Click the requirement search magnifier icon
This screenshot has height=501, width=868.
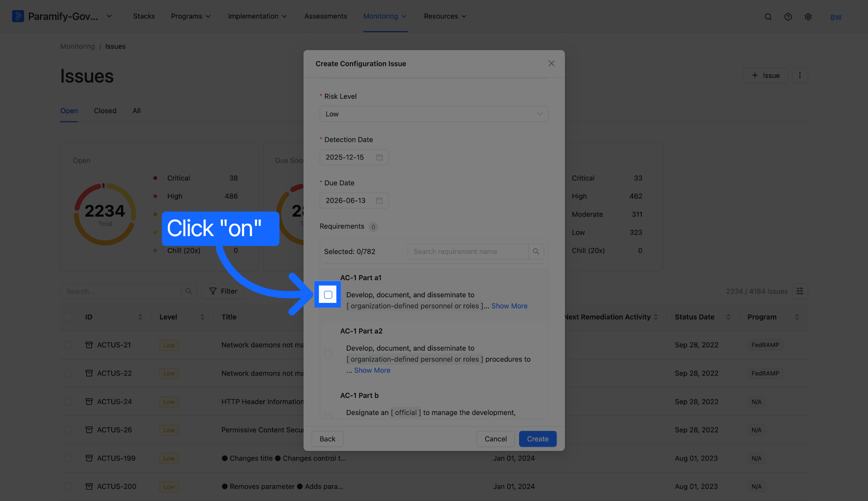point(536,251)
